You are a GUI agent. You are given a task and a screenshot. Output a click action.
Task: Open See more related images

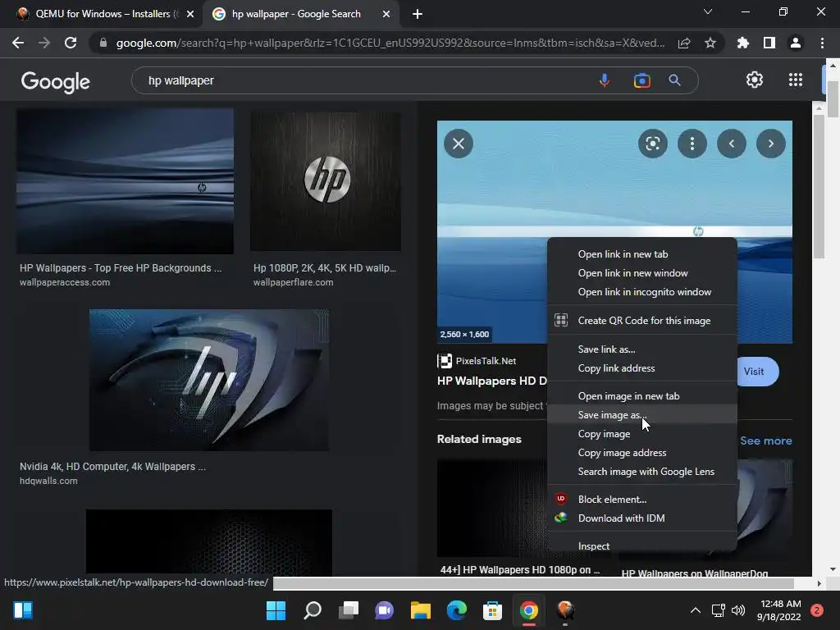765,441
